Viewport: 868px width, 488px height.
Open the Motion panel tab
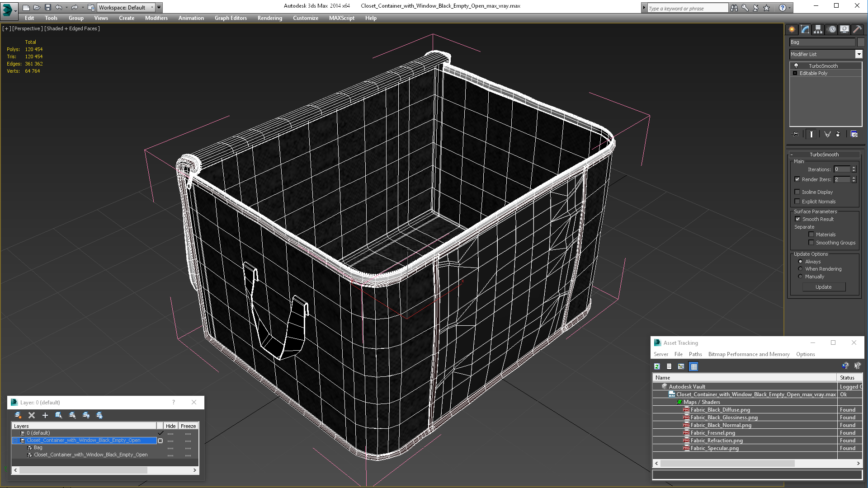click(x=832, y=29)
